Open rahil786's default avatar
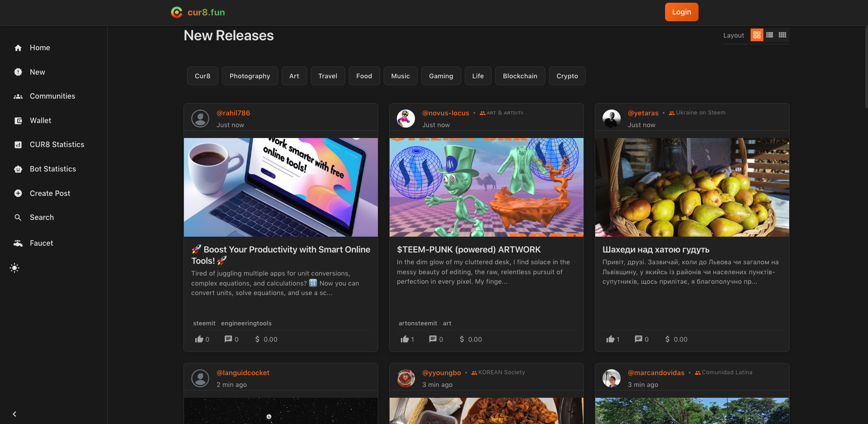868x424 pixels. tap(200, 119)
